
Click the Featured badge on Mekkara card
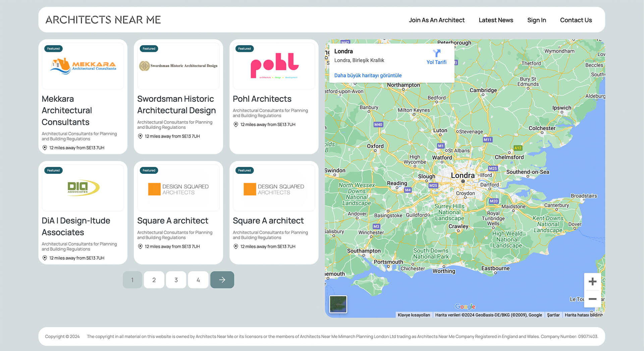tap(53, 49)
